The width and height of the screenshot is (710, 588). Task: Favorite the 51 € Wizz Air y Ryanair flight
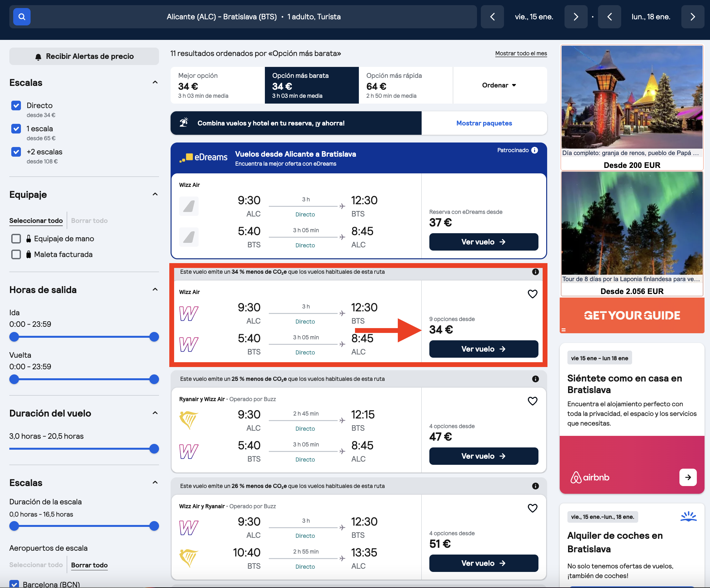click(x=532, y=508)
